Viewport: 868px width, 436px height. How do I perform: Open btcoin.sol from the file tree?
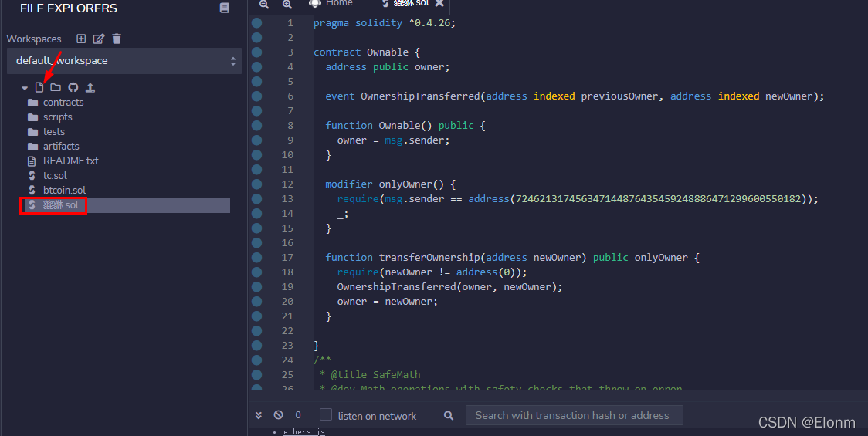[64, 191]
